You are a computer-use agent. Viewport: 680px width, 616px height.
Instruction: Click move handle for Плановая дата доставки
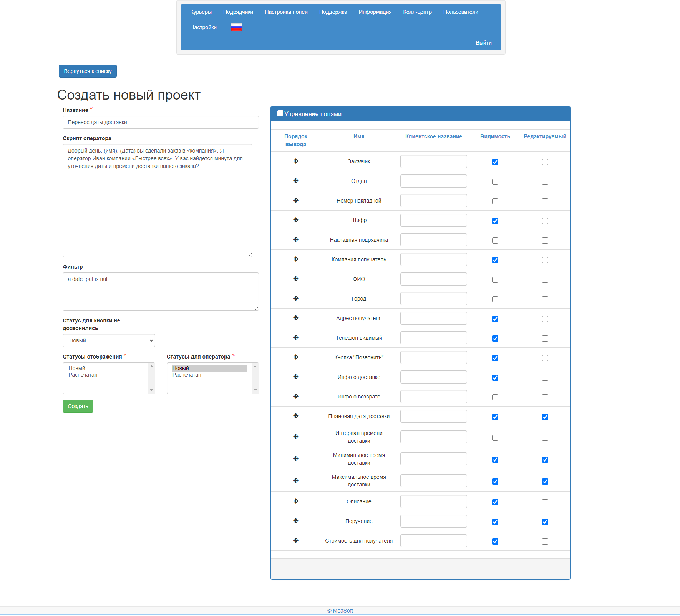296,416
